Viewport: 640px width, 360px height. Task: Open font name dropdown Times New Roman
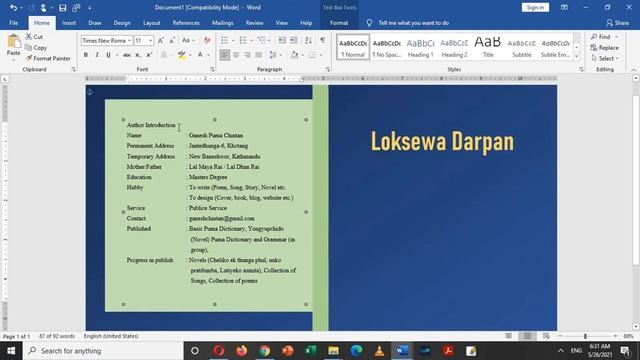129,40
